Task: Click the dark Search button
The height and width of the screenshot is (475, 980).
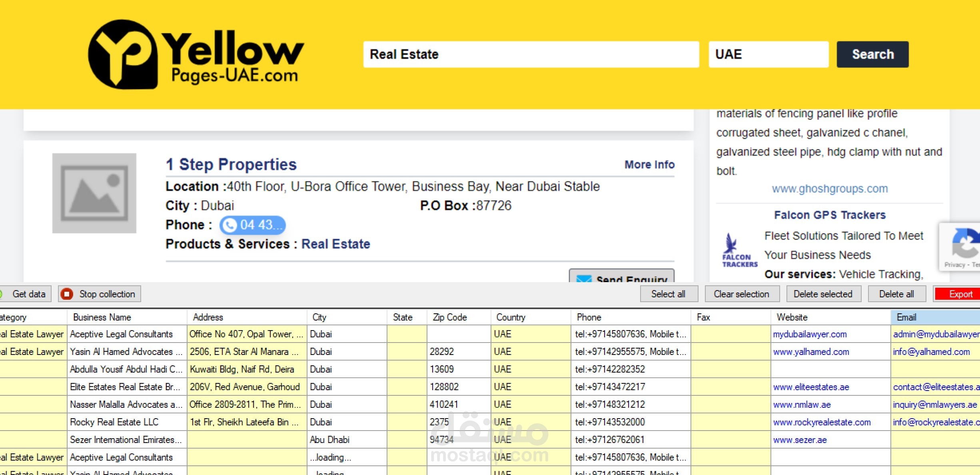Action: point(872,54)
